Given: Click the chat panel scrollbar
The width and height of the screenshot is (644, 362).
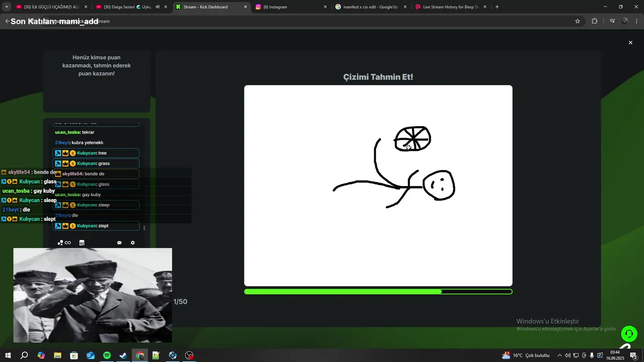Looking at the screenshot, I should (144, 228).
